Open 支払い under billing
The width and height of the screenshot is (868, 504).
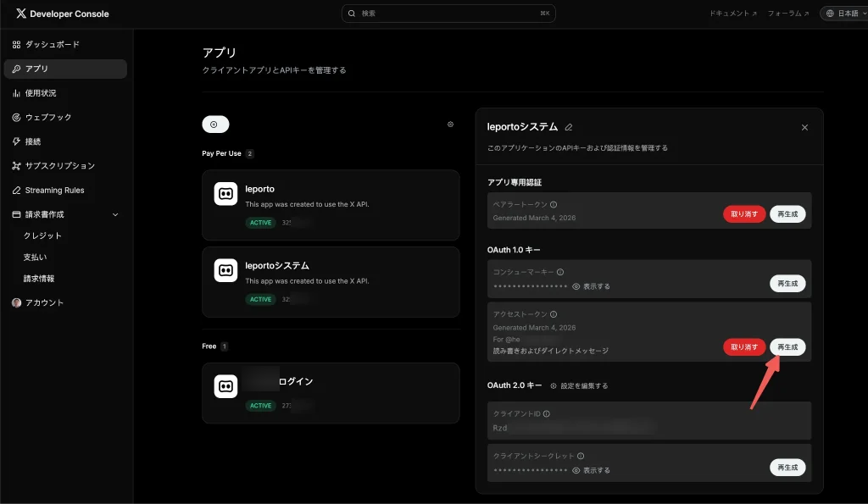35,258
